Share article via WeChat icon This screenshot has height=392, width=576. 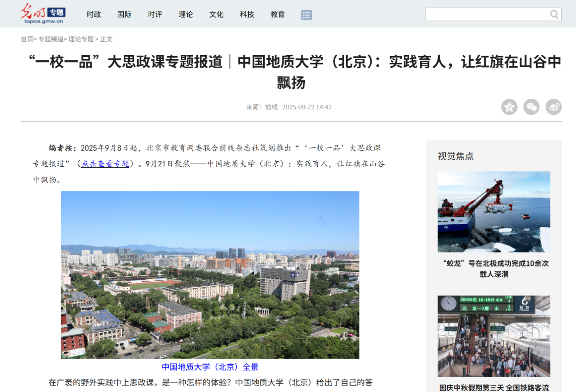pyautogui.click(x=532, y=107)
